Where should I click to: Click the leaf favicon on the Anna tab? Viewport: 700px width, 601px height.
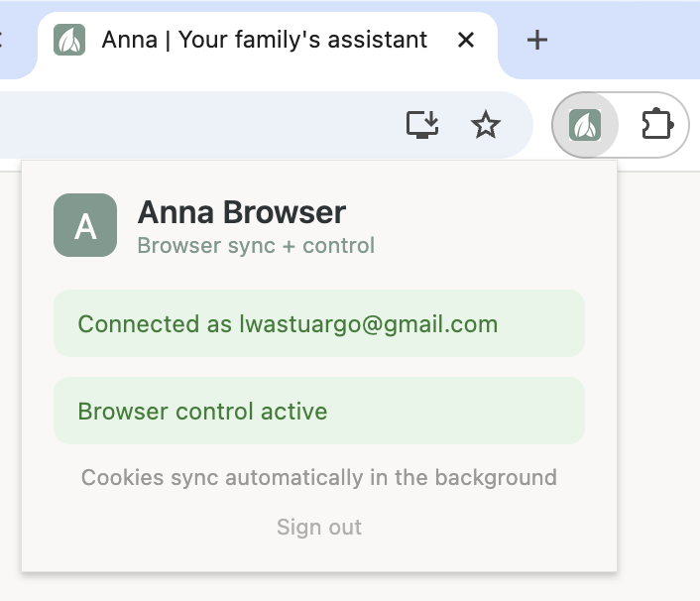pos(69,41)
